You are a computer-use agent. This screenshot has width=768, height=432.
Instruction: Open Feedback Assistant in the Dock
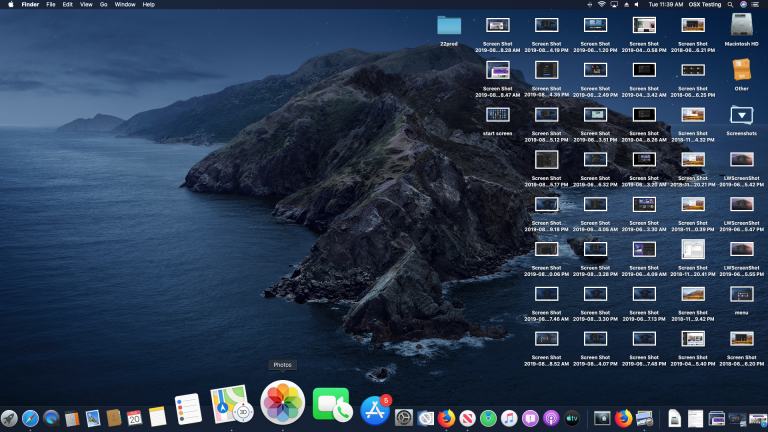coord(530,418)
